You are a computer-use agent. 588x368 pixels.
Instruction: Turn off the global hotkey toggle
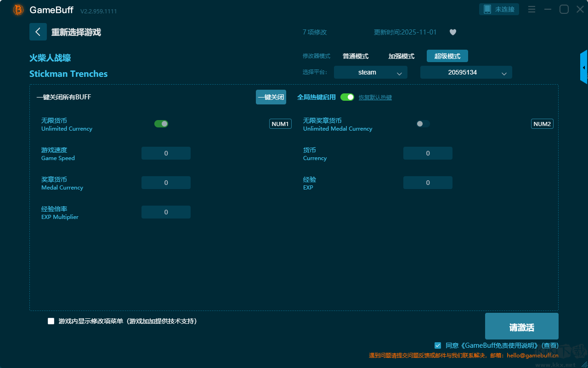point(347,97)
